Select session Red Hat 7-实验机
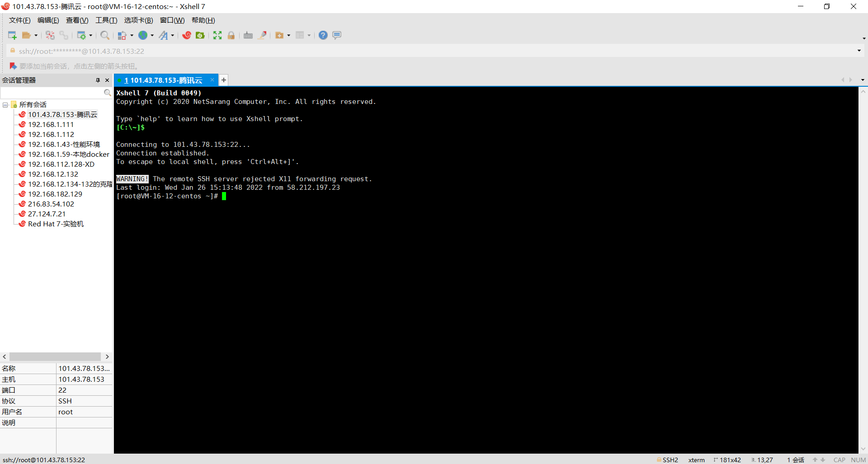868x464 pixels. point(56,224)
